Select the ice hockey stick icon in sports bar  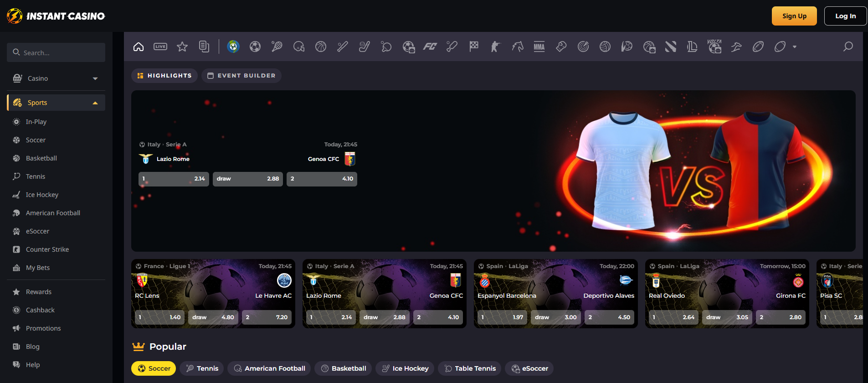click(365, 47)
